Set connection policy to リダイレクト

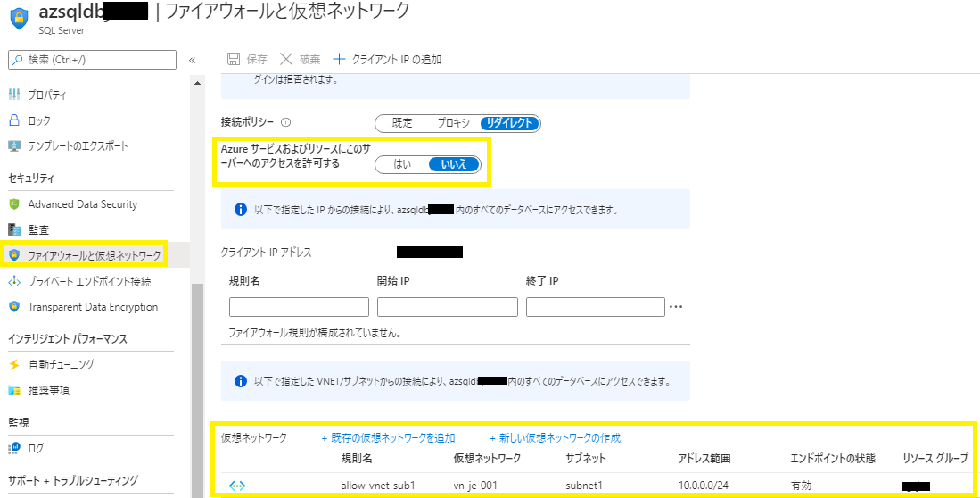[x=509, y=123]
